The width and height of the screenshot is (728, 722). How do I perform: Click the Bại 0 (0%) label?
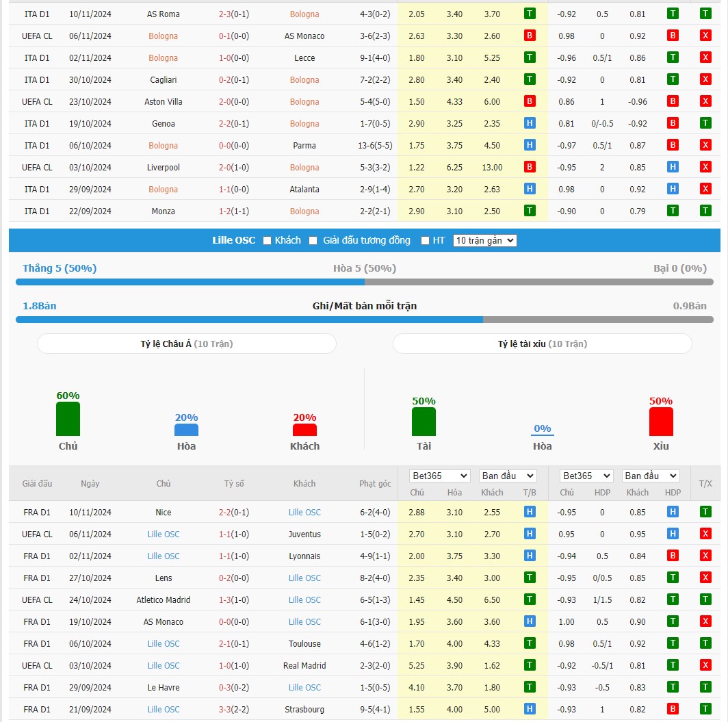[680, 268]
